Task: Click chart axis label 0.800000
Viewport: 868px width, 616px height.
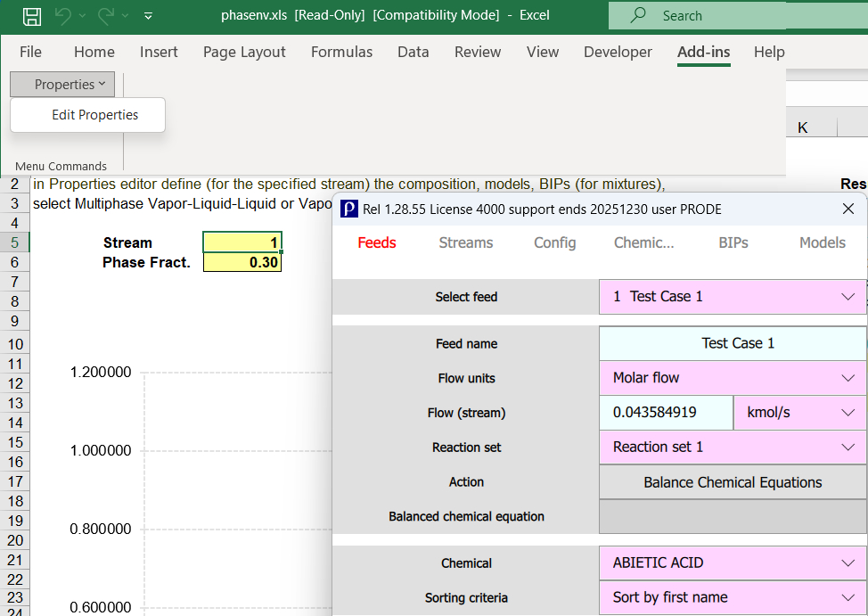Action: pyautogui.click(x=100, y=529)
